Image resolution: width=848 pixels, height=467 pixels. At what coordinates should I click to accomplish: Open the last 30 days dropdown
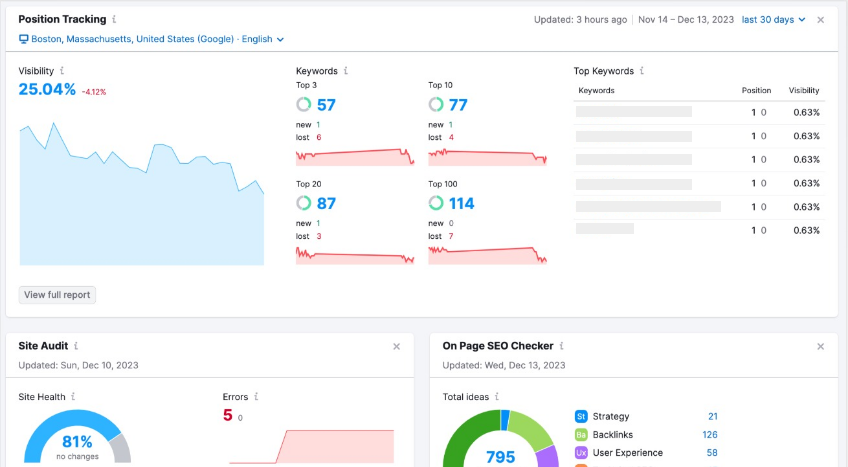pos(773,19)
